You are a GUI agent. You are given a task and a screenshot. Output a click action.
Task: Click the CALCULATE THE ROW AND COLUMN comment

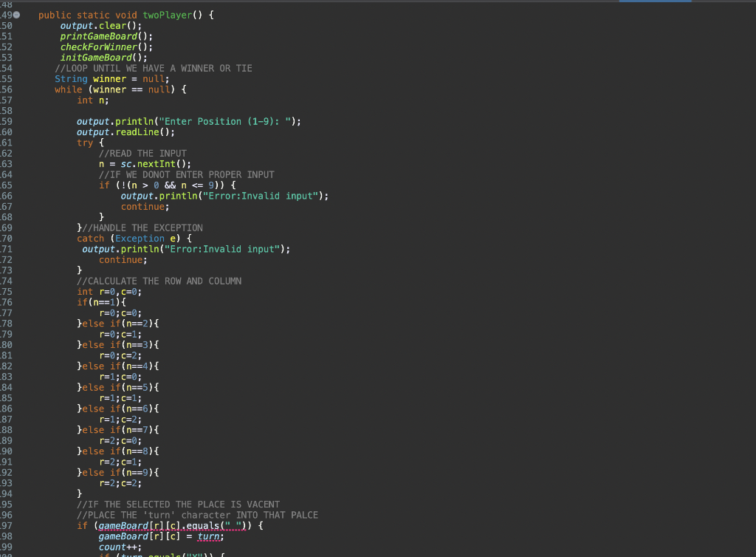pos(159,281)
